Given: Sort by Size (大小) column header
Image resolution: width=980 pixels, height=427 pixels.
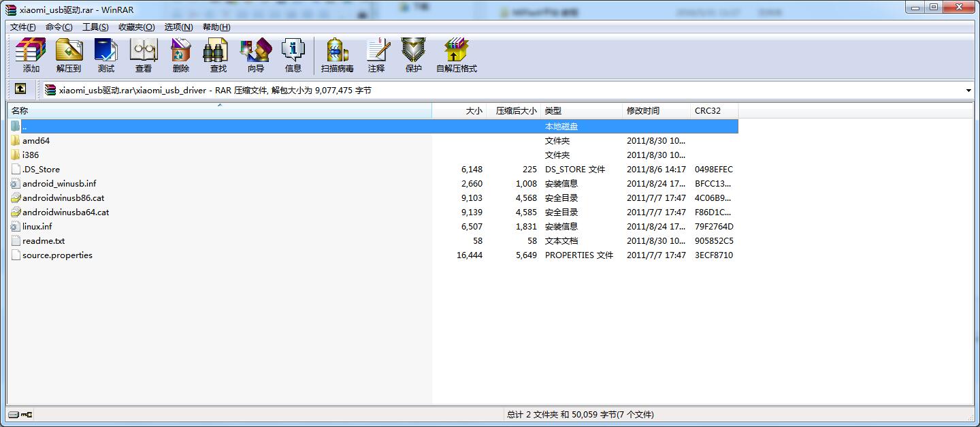Looking at the screenshot, I should [459, 110].
